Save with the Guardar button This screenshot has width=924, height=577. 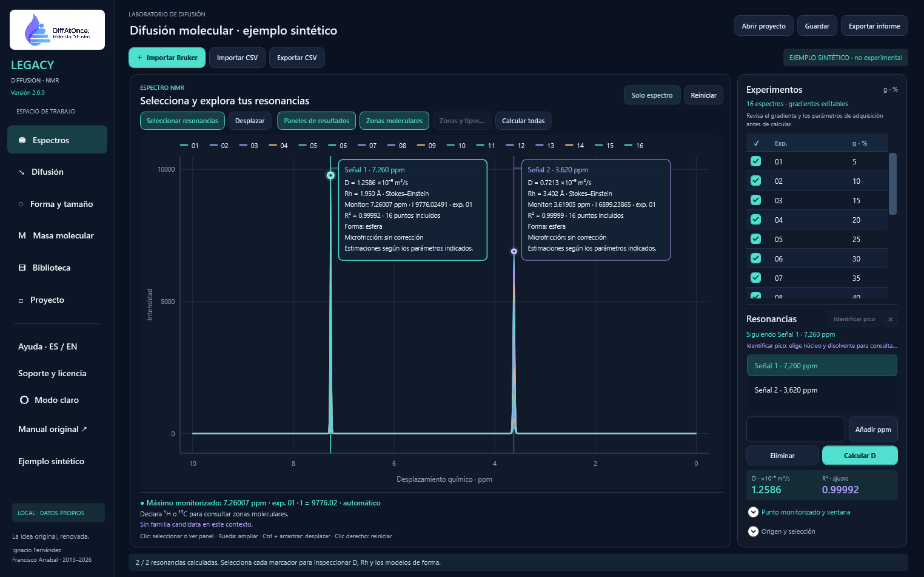click(817, 26)
